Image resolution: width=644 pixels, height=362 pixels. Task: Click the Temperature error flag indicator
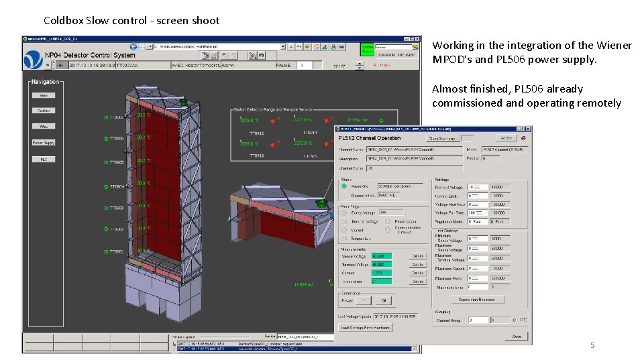(344, 239)
